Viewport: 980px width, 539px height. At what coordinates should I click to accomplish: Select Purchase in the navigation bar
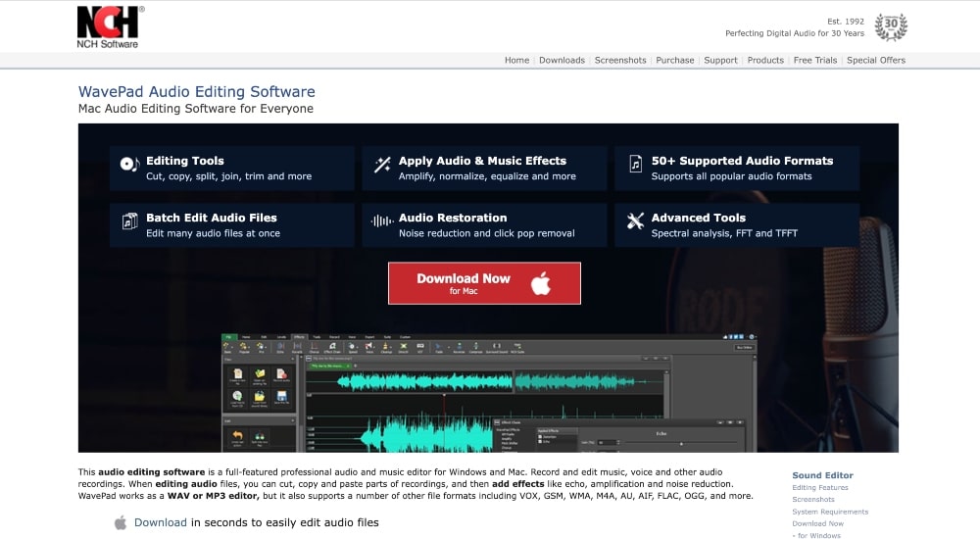(675, 60)
